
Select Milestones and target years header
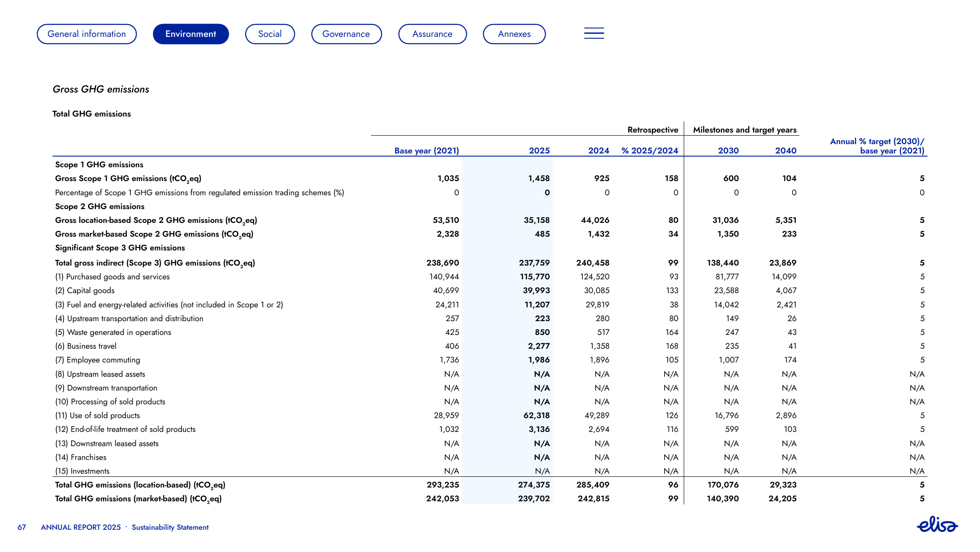[745, 130]
